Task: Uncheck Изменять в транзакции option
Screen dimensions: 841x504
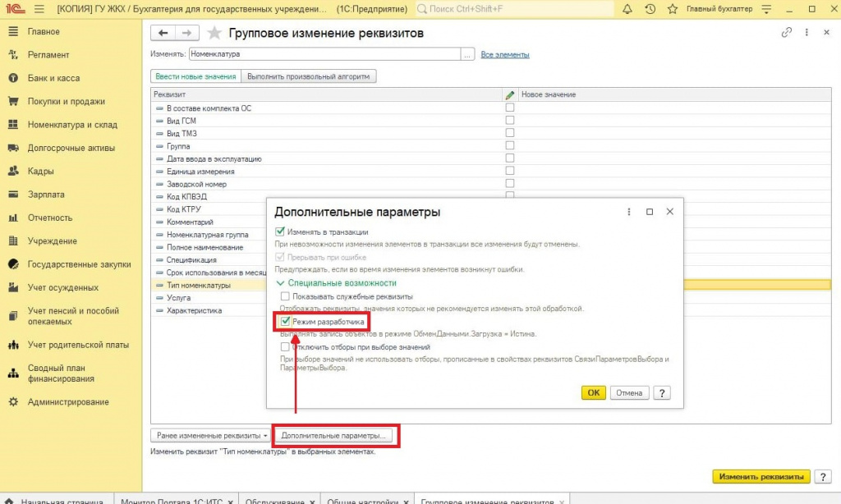Action: pyautogui.click(x=280, y=232)
